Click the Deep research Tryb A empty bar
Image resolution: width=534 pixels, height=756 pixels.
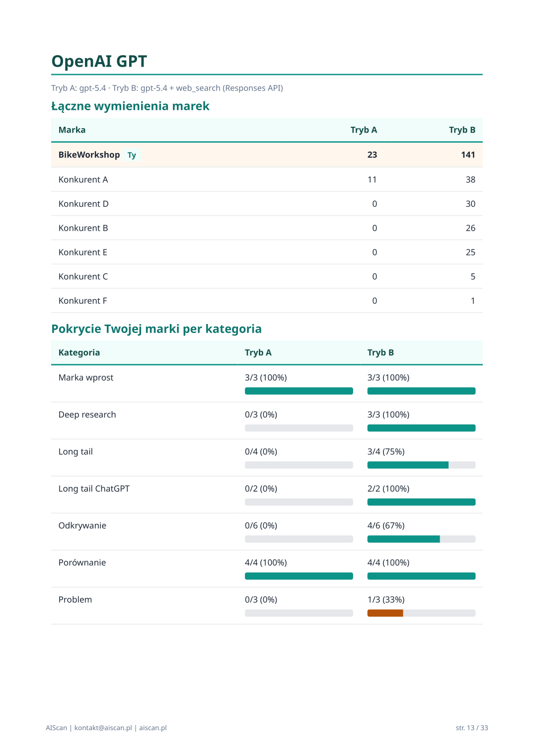tap(299, 428)
